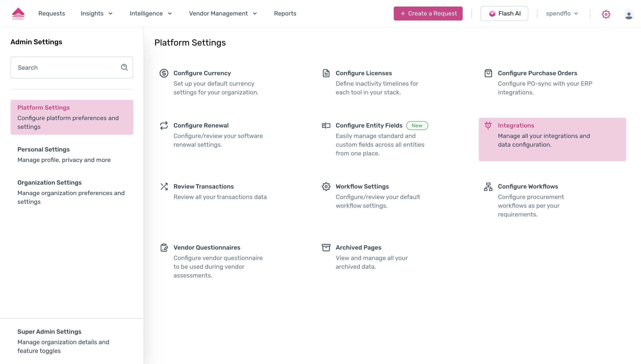Select the Workflow Settings gear icon

point(326,187)
